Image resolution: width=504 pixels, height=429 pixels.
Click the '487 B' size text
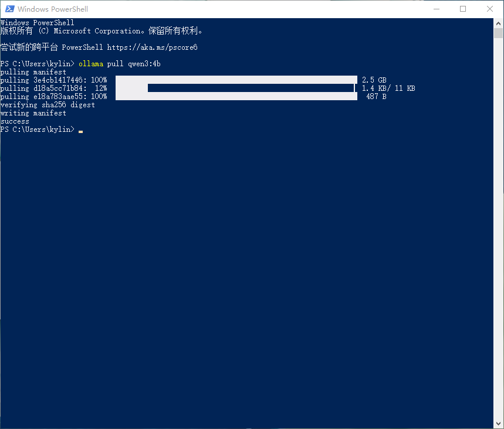coord(376,96)
